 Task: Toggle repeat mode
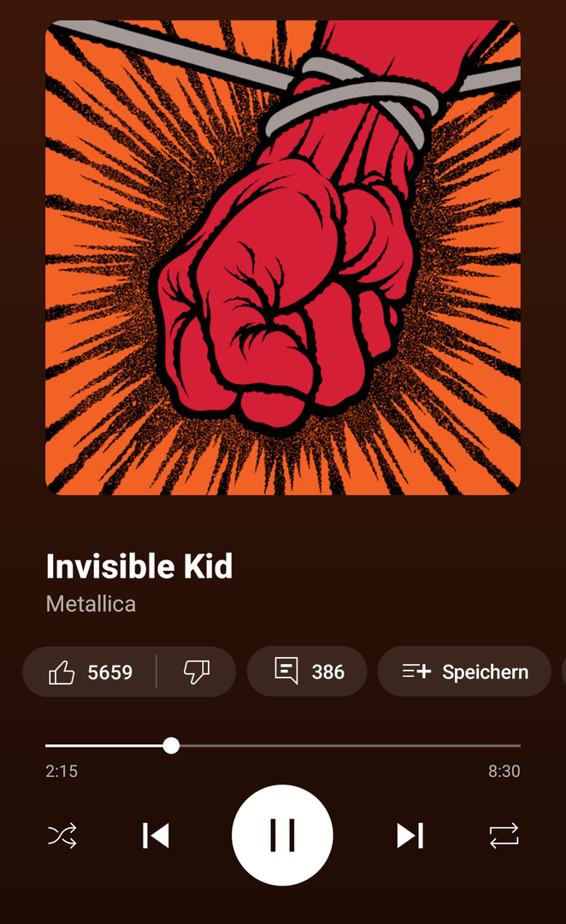tap(504, 835)
